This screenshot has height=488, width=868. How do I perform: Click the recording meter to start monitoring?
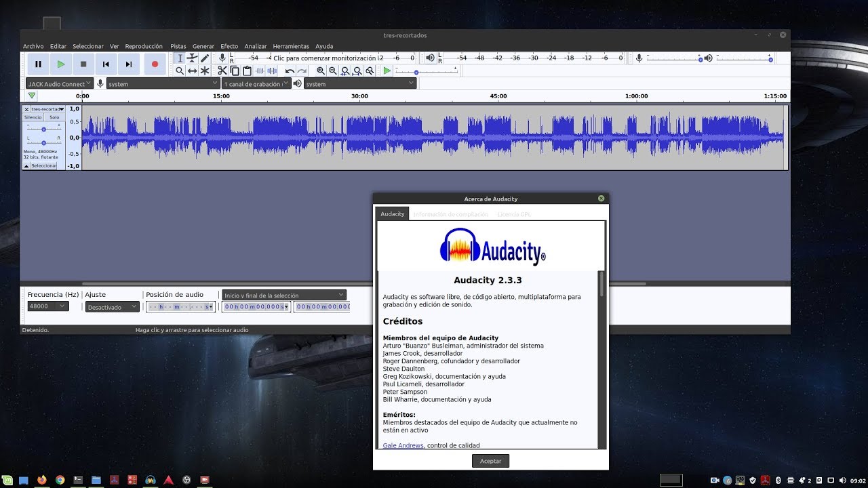click(x=325, y=58)
